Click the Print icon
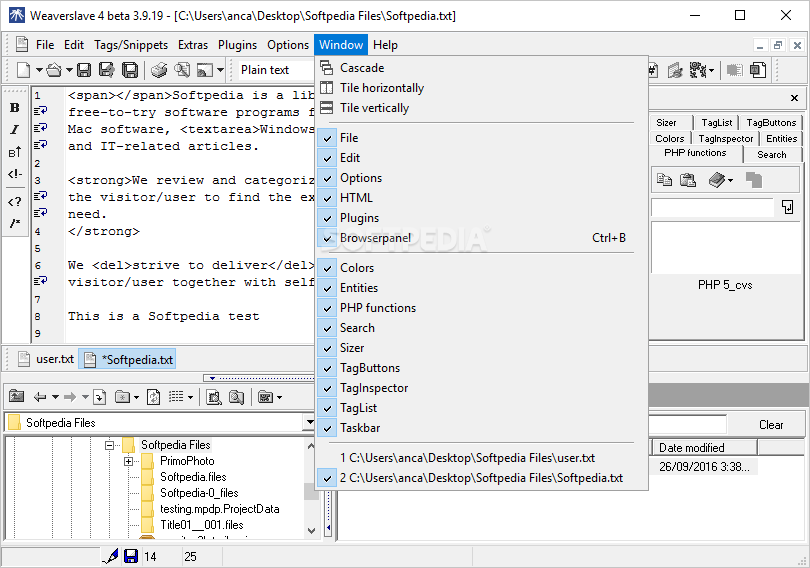This screenshot has height=568, width=810. click(x=159, y=70)
